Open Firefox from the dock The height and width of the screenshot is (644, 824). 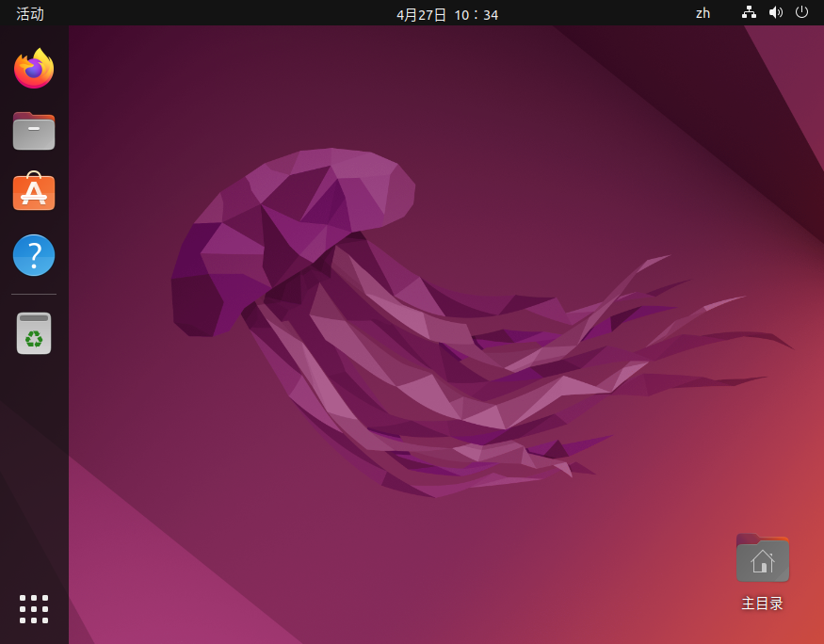[34, 69]
